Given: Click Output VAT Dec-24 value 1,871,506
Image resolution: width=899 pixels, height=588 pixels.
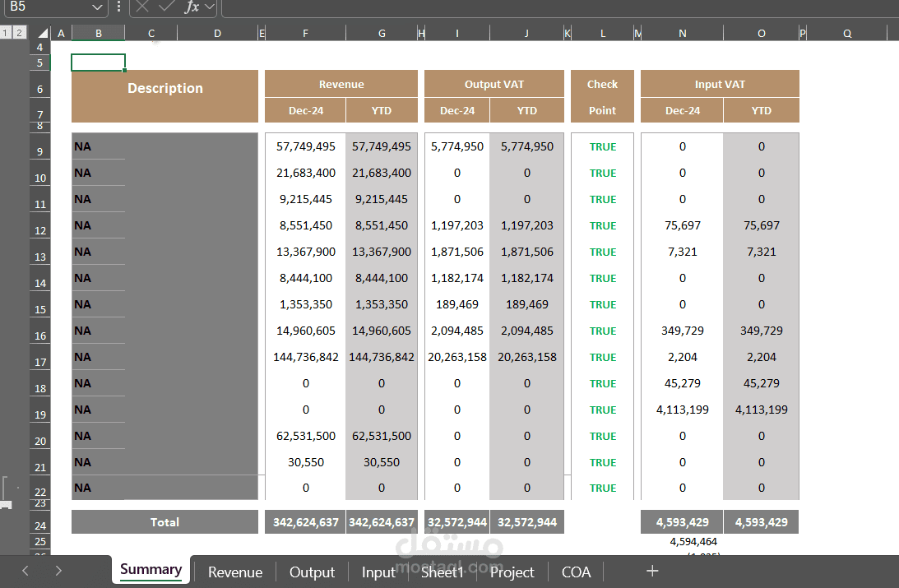Looking at the screenshot, I should pos(457,252).
